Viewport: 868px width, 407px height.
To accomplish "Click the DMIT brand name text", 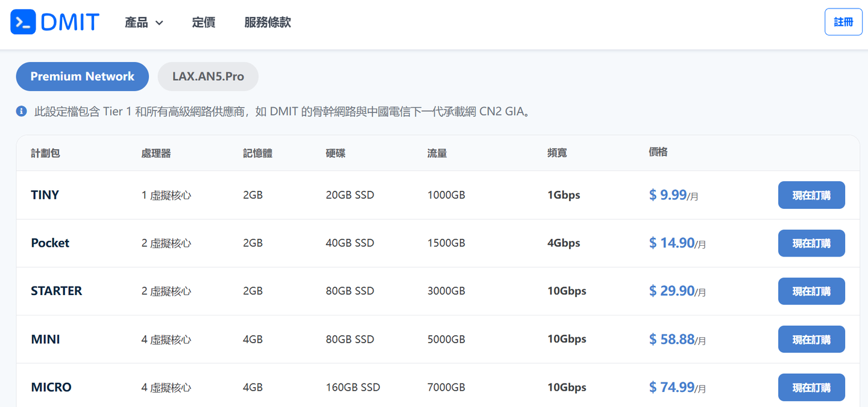I will (x=70, y=22).
